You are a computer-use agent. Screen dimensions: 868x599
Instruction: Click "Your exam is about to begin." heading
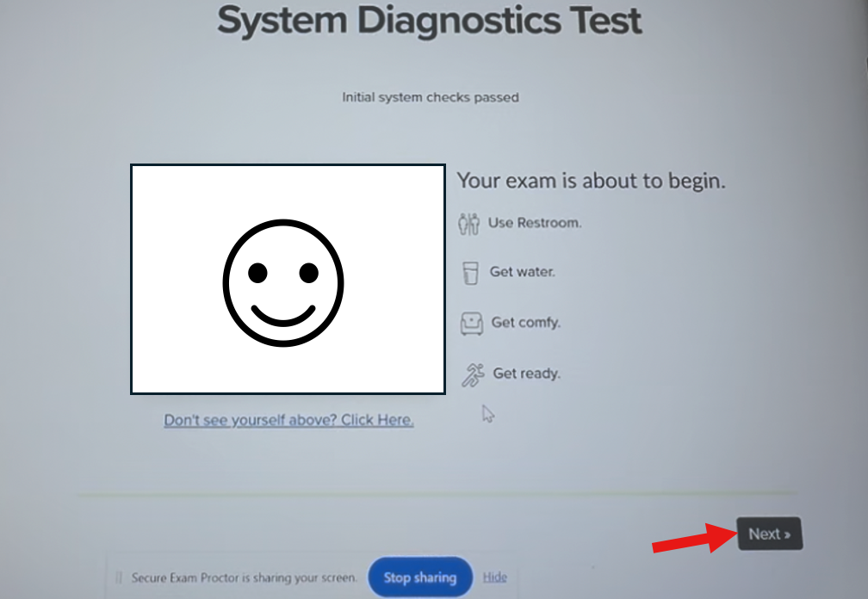[592, 181]
